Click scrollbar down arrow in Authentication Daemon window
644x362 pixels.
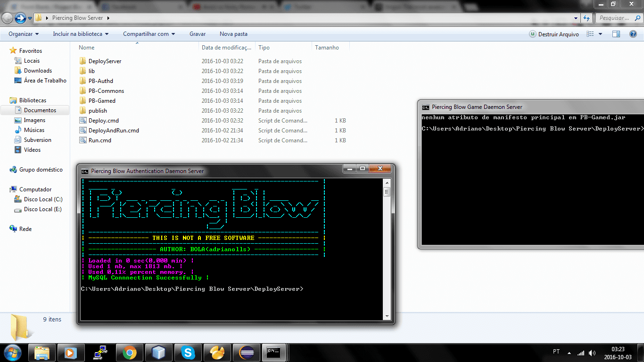pos(387,316)
